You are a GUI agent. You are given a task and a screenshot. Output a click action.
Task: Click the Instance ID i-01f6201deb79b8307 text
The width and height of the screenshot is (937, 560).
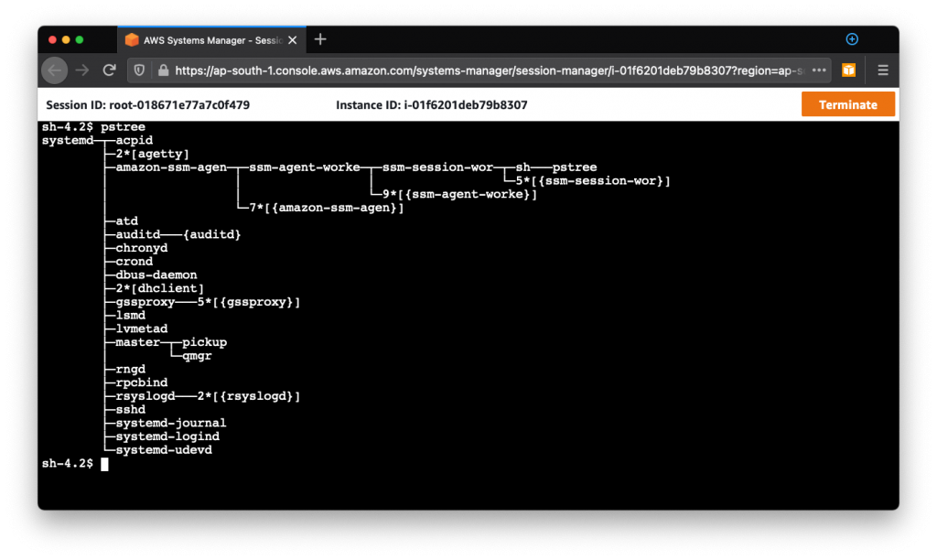(x=432, y=105)
